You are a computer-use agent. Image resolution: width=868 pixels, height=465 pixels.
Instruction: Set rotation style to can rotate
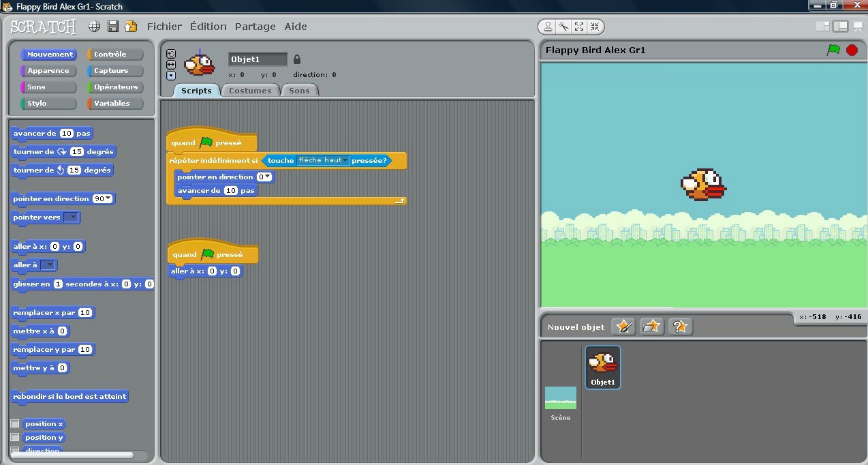tap(171, 54)
